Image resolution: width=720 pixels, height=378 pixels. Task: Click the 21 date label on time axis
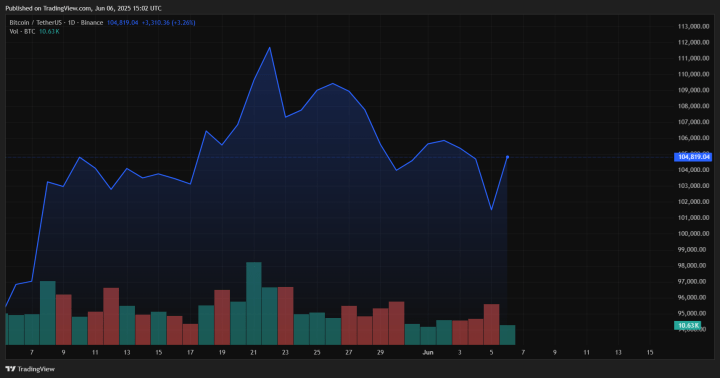point(253,352)
